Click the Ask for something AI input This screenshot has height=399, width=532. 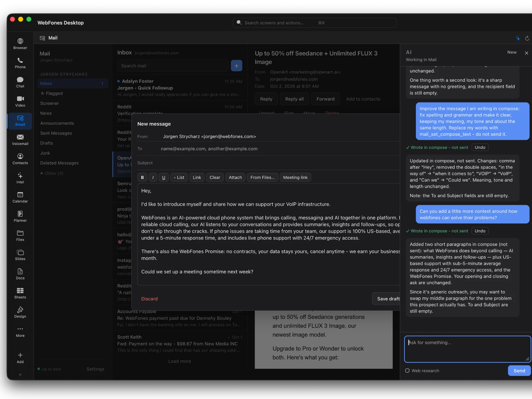pyautogui.click(x=467, y=349)
